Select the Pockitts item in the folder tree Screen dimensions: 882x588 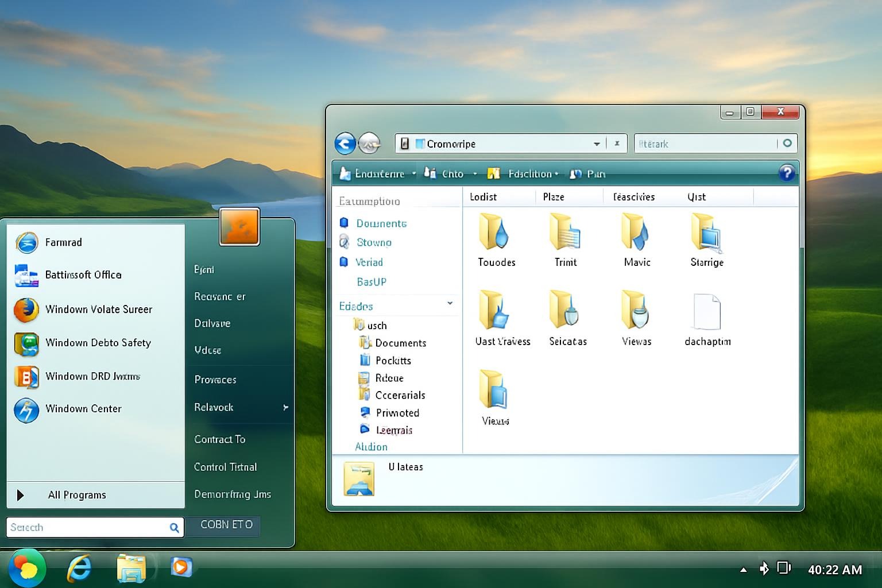coord(393,361)
